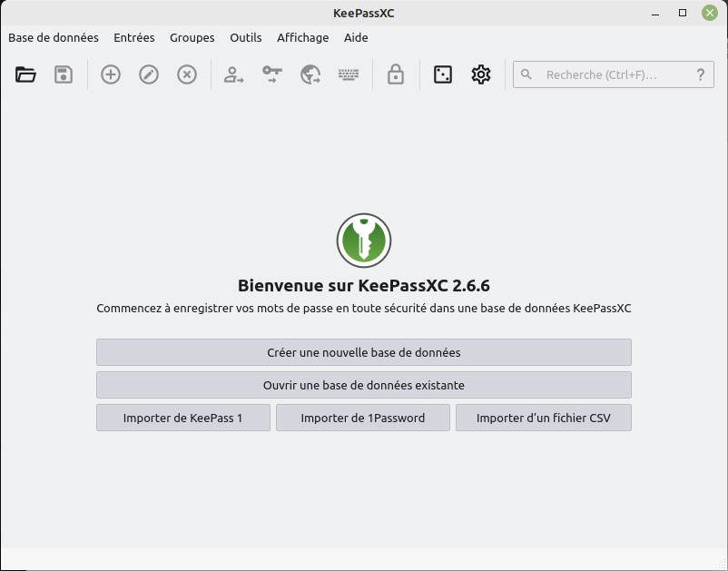Viewport: 728px width, 571px height.
Task: Click the search help question mark
Action: point(701,74)
